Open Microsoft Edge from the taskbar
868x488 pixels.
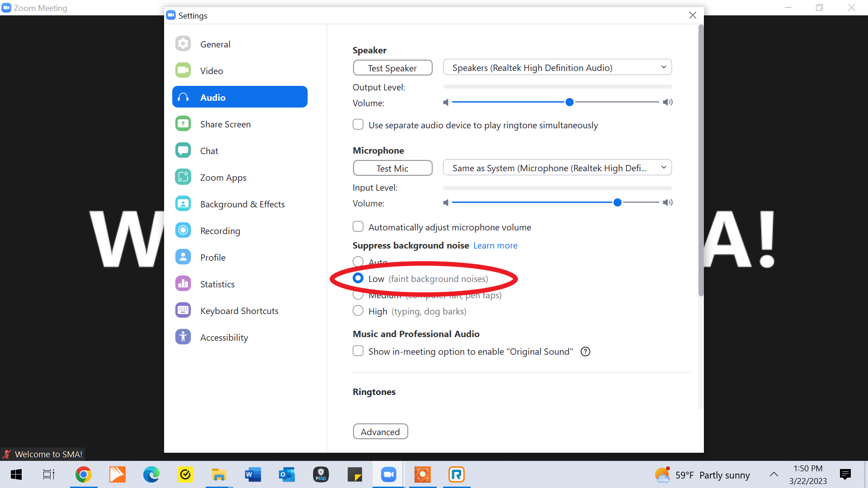151,474
